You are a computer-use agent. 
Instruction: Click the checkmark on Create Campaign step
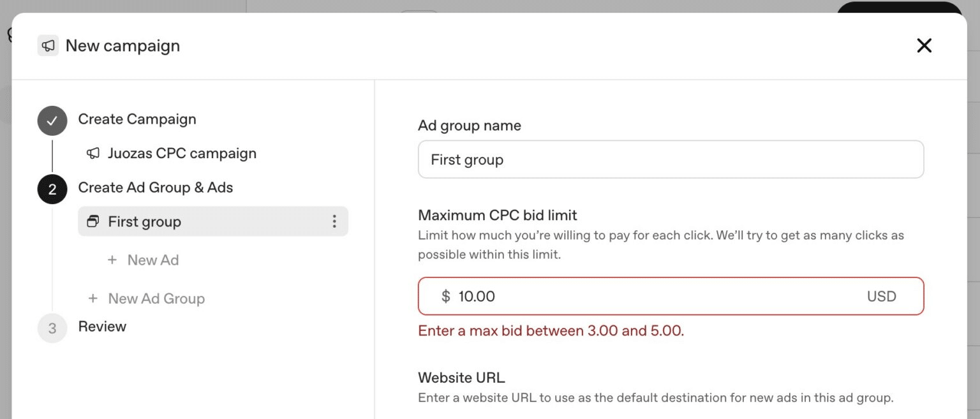click(x=52, y=120)
